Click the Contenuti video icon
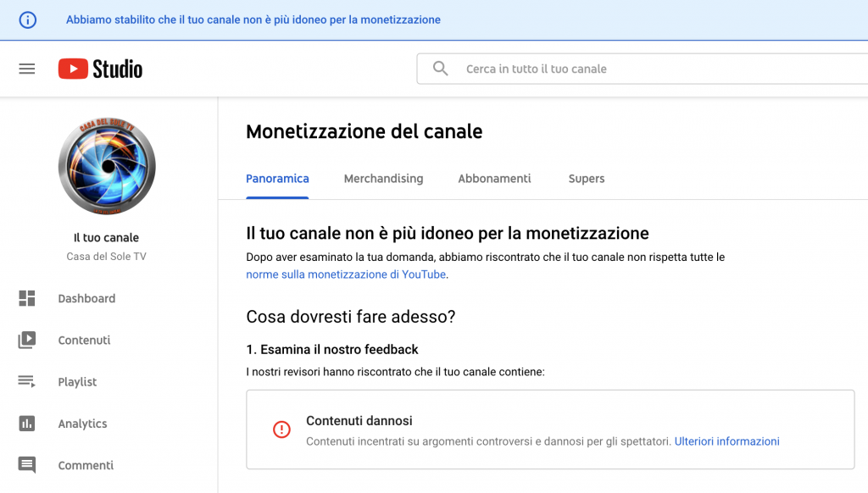The image size is (868, 493). tap(27, 341)
